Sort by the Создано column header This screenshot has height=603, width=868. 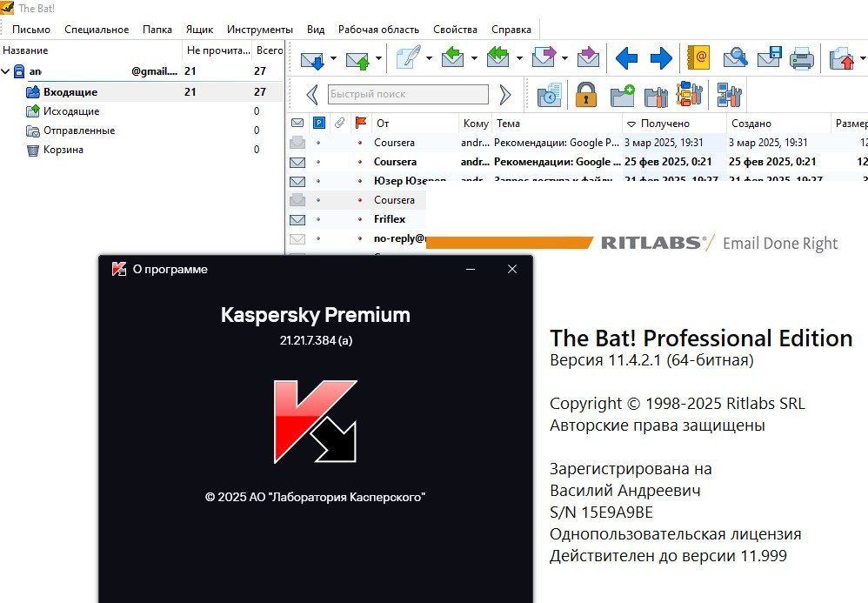[778, 123]
